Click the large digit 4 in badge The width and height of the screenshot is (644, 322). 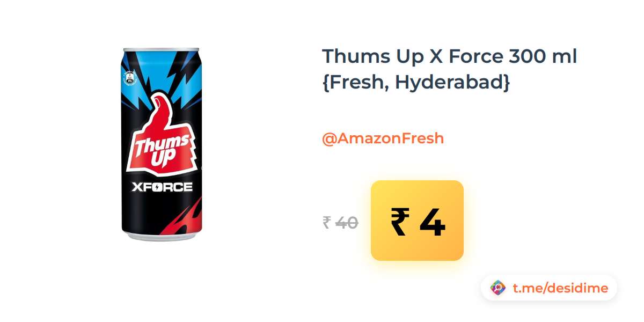coord(433,222)
